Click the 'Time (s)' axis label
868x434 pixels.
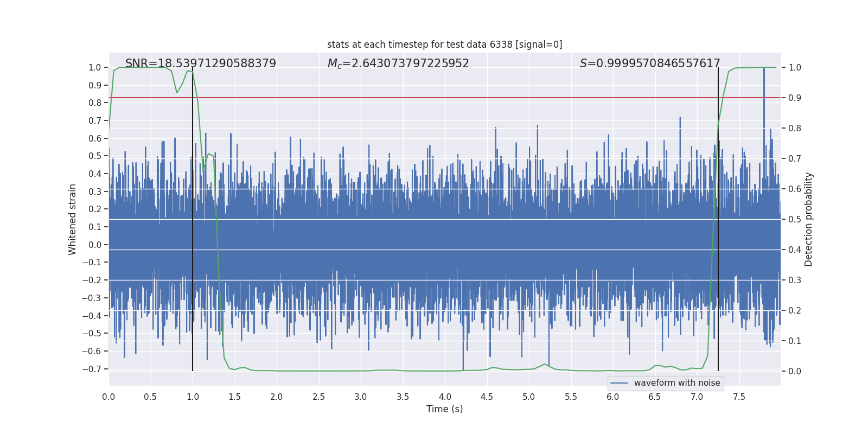(445, 409)
